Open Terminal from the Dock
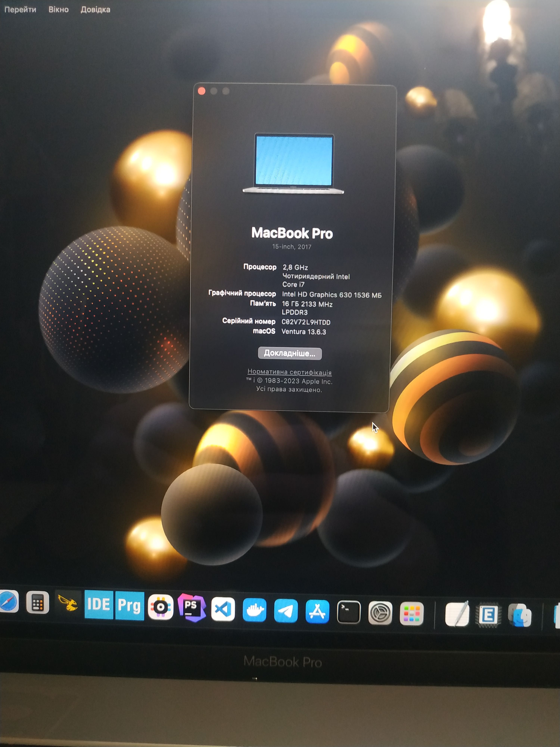The image size is (560, 747). tap(349, 612)
